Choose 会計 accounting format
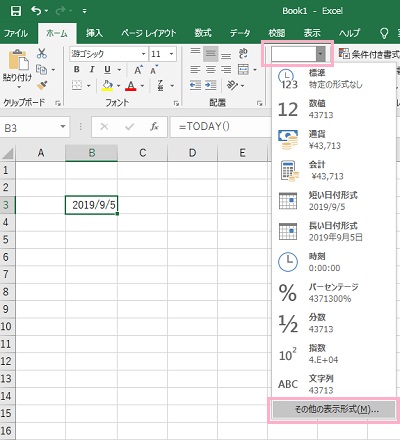Image resolution: width=400 pixels, height=440 pixels. 334,170
